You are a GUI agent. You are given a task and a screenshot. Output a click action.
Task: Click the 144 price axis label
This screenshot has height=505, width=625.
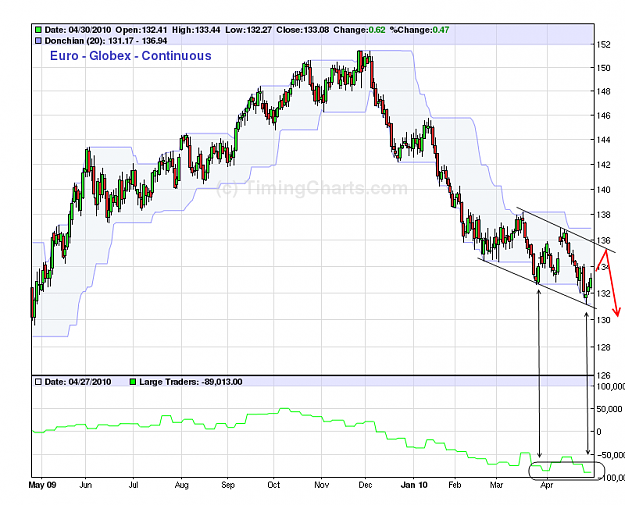tap(603, 140)
